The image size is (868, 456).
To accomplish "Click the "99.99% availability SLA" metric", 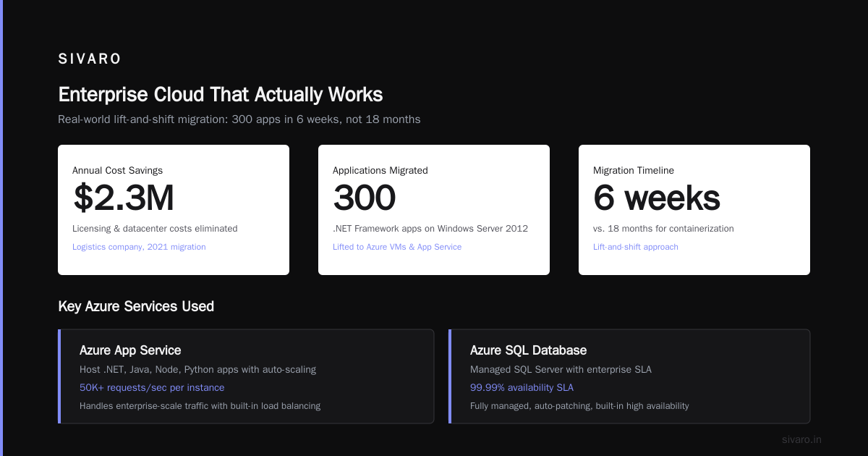I will (522, 387).
